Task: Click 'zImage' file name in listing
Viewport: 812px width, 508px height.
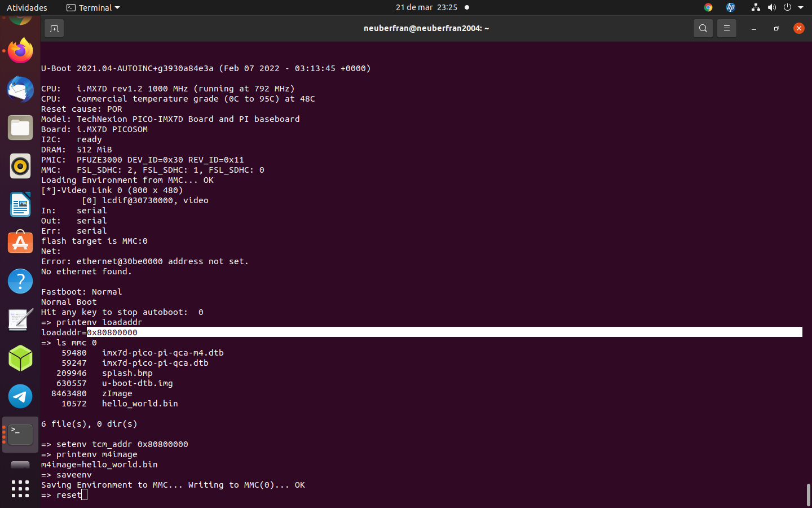Action: [x=117, y=393]
